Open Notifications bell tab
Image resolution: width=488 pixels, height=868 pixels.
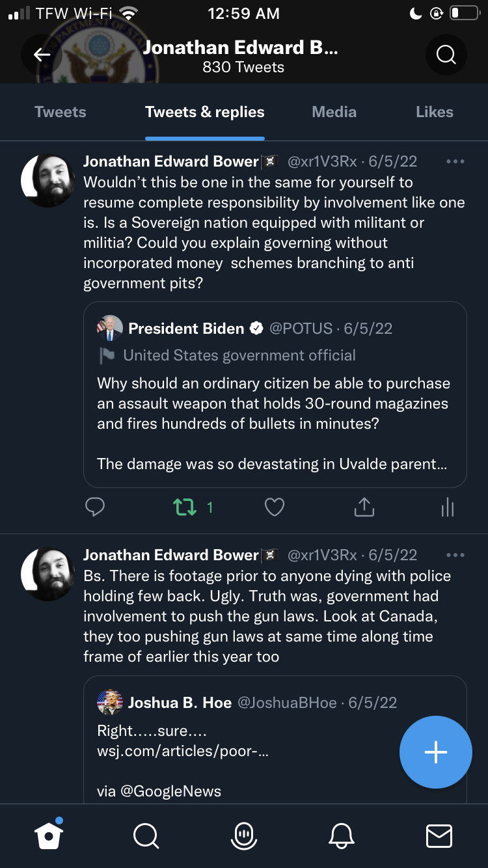click(x=342, y=835)
